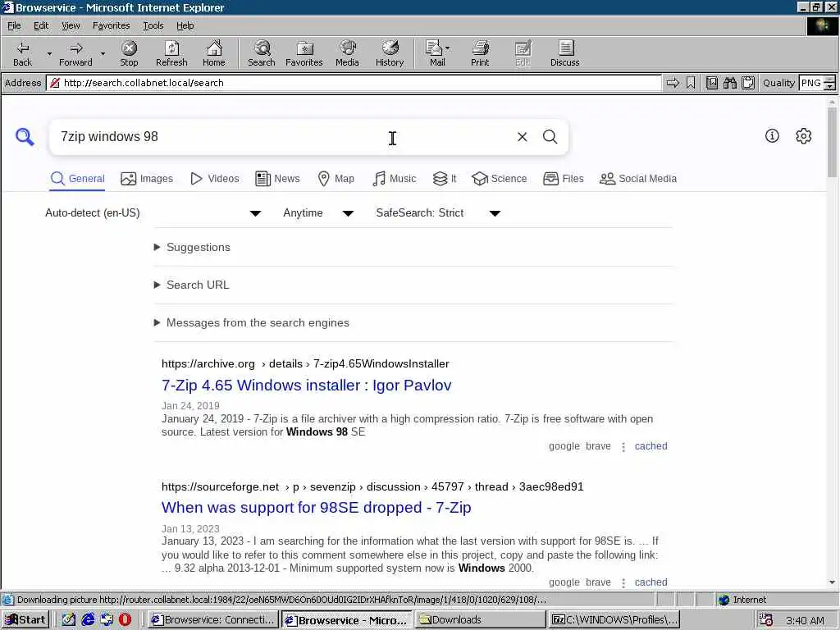Click the Back toolbar button

22,53
